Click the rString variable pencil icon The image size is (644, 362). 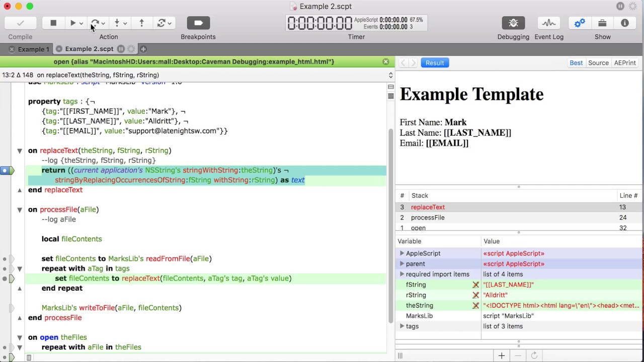[x=475, y=295]
